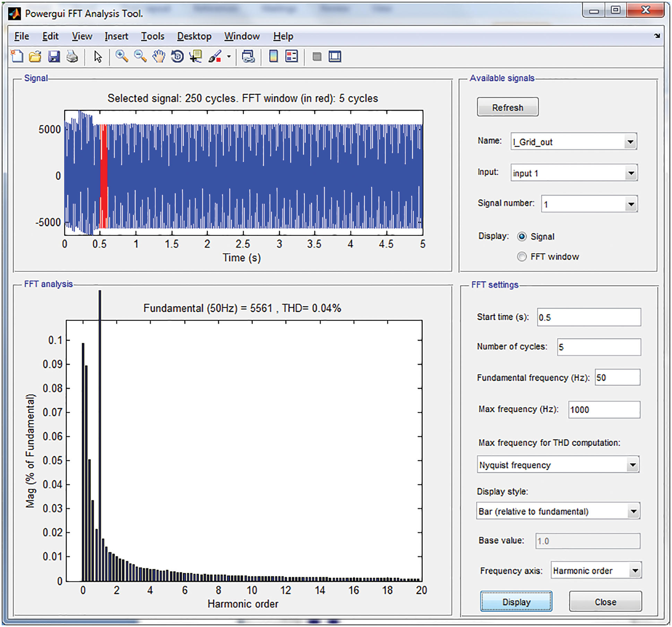Click the Zoom In magnifier tool

point(121,56)
